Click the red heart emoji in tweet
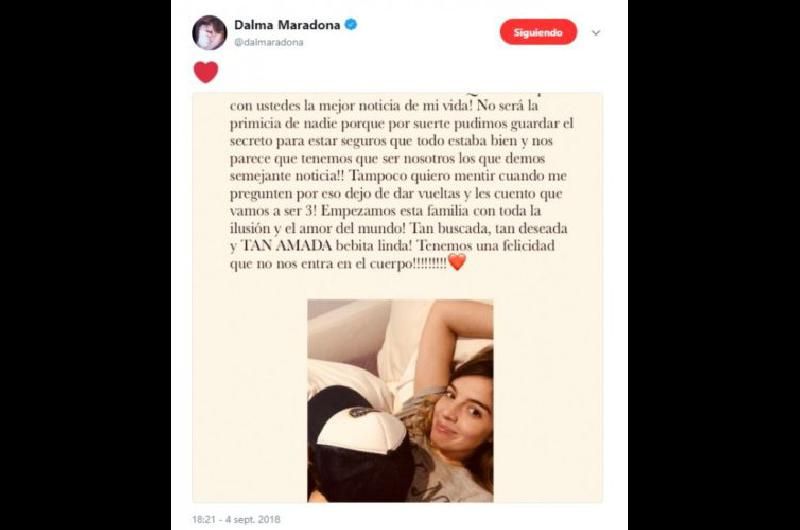800x530 pixels. (x=206, y=72)
